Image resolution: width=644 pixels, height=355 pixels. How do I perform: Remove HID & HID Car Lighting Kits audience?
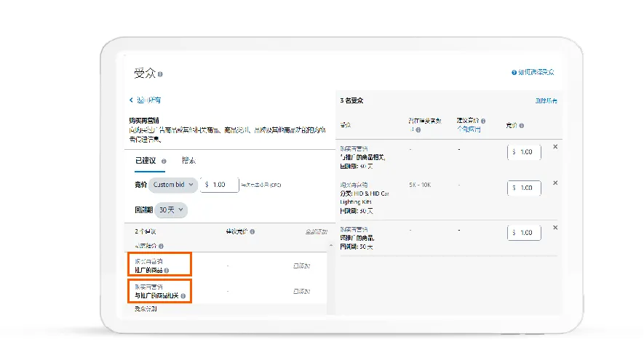[x=555, y=183]
